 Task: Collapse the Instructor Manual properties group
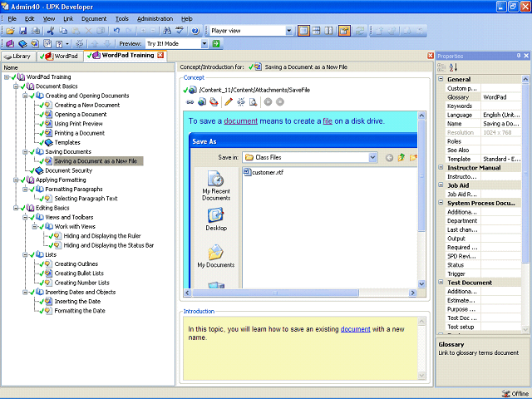point(441,167)
